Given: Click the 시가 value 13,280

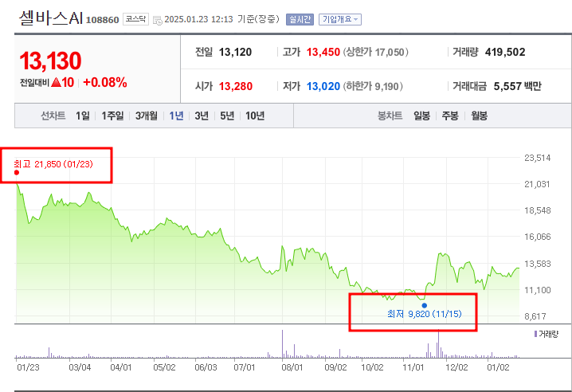Looking at the screenshot, I should (236, 87).
